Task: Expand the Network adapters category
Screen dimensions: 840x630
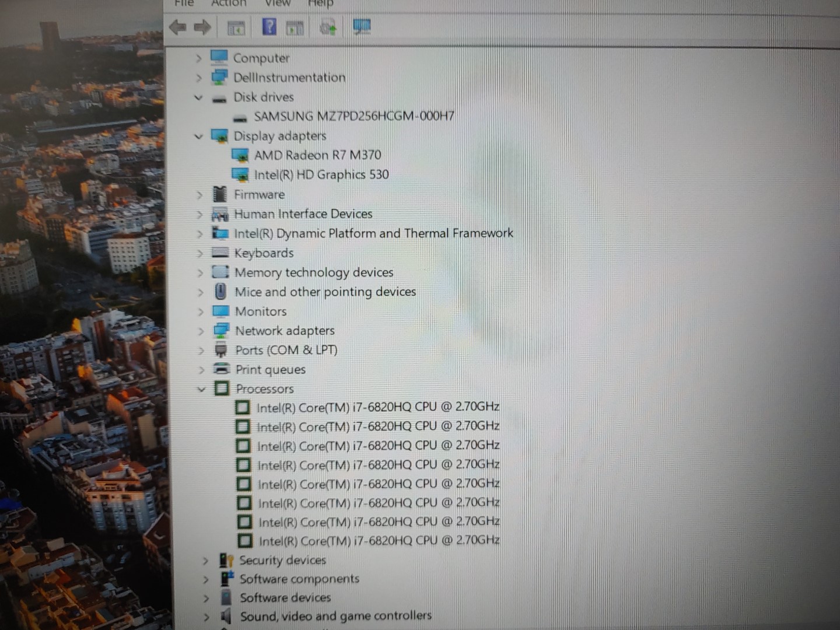Action: 201,330
